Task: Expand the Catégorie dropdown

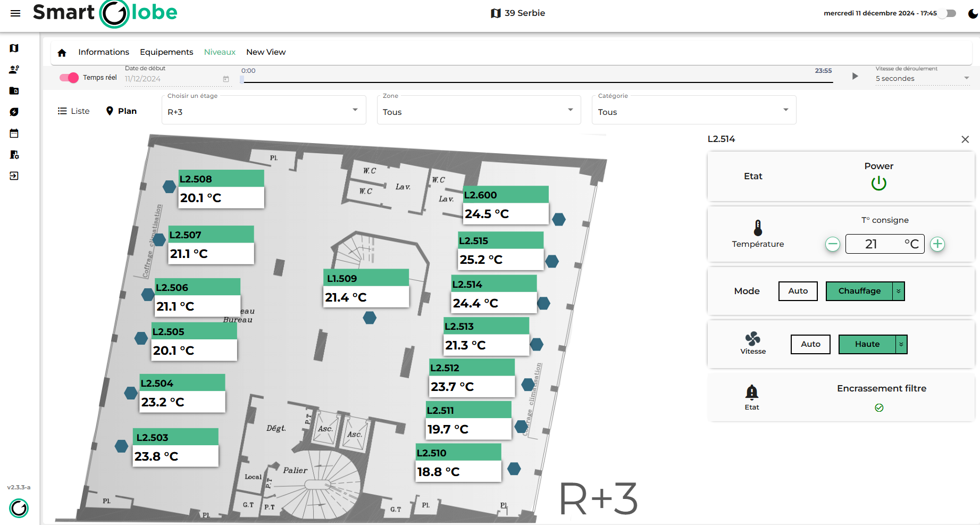Action: coord(693,111)
